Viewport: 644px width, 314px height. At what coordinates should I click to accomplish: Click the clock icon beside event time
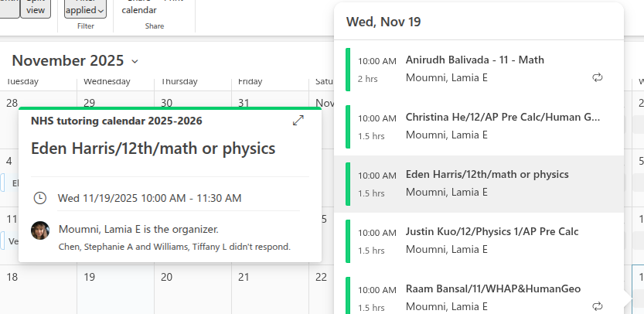point(40,198)
